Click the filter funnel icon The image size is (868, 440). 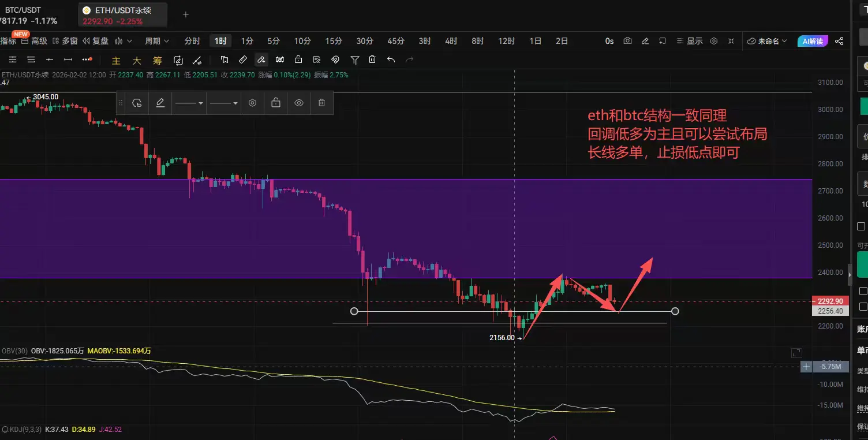point(355,59)
